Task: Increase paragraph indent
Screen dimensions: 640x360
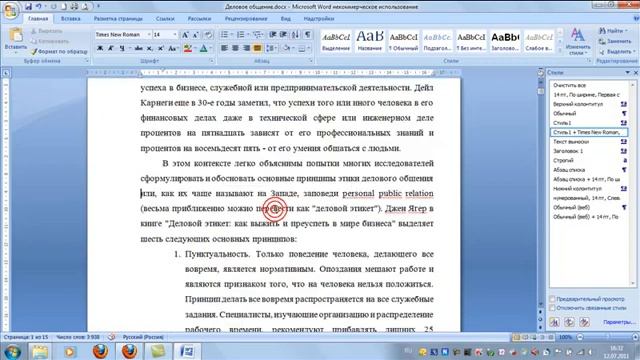Action: pos(283,35)
